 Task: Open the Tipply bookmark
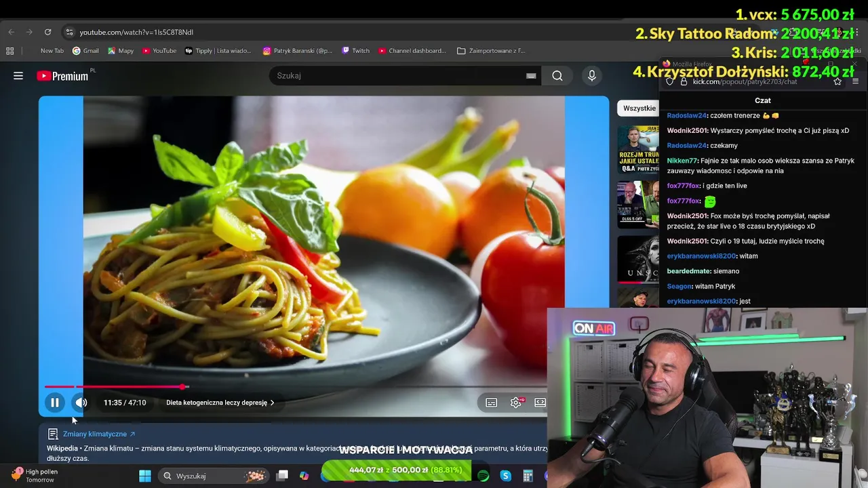pyautogui.click(x=218, y=51)
